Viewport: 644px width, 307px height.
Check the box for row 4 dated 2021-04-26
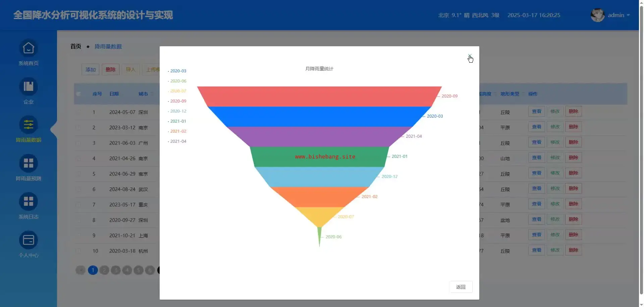pyautogui.click(x=78, y=159)
